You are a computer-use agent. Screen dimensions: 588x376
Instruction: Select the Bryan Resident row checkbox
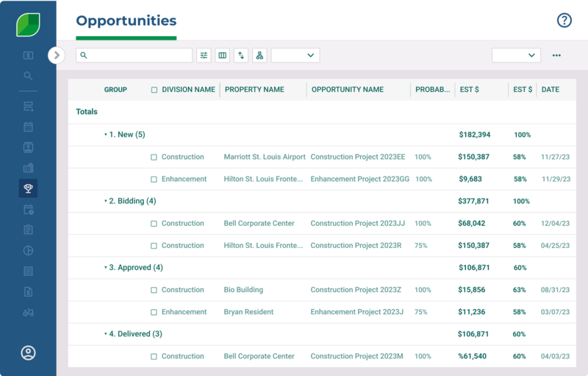pyautogui.click(x=154, y=312)
